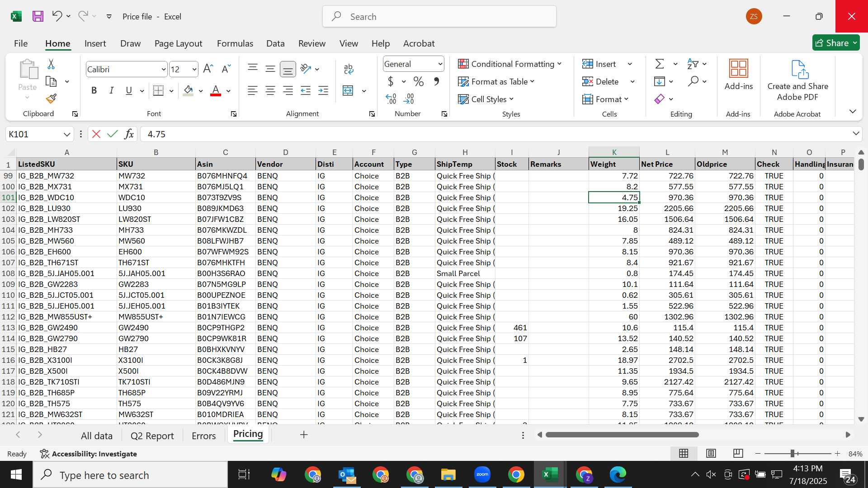Switch to the Data ribbon tab

[275, 43]
